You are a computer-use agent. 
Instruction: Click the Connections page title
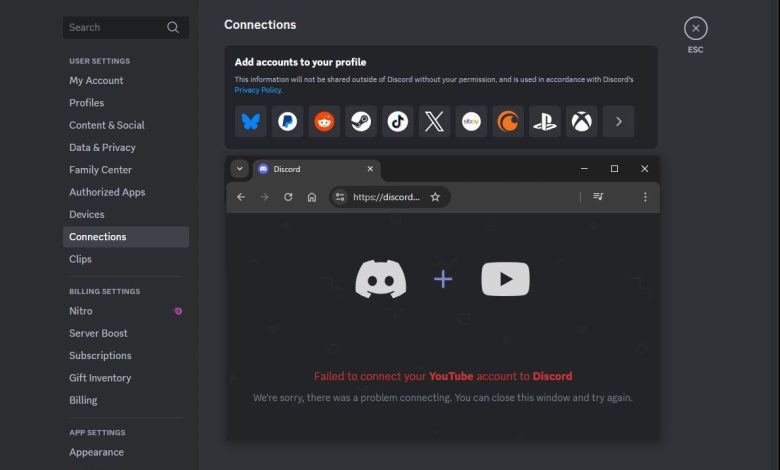point(260,25)
